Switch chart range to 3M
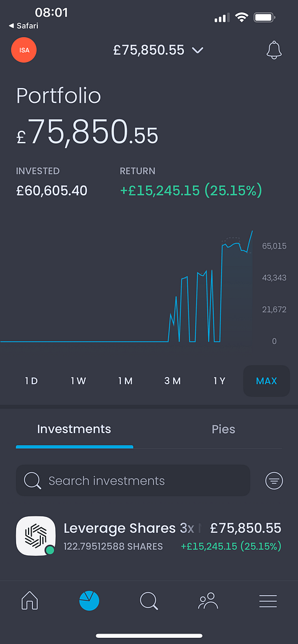This screenshot has height=644, width=298. [173, 381]
